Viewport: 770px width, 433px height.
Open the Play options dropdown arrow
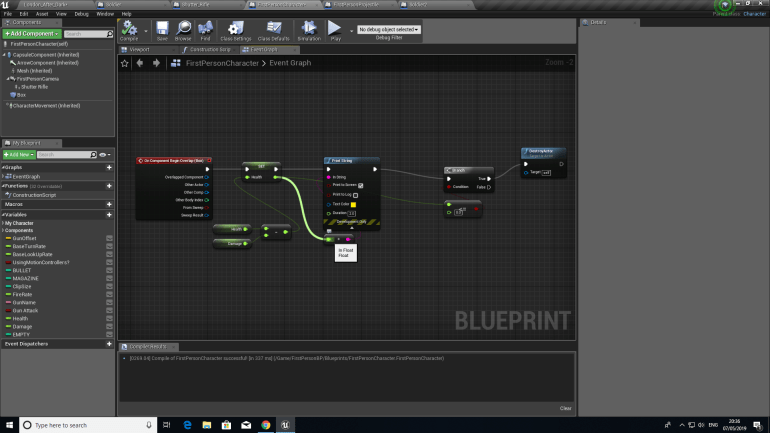click(x=352, y=31)
